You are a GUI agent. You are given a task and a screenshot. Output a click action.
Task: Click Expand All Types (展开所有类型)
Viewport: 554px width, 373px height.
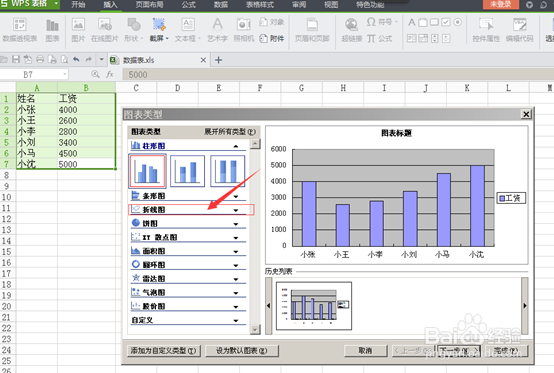(x=230, y=132)
